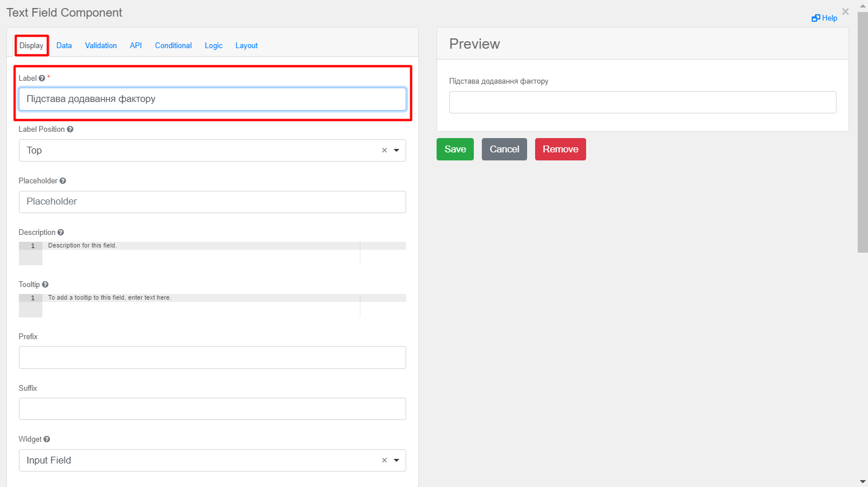The width and height of the screenshot is (868, 487).
Task: Click the Description code editor line
Action: tap(224, 246)
